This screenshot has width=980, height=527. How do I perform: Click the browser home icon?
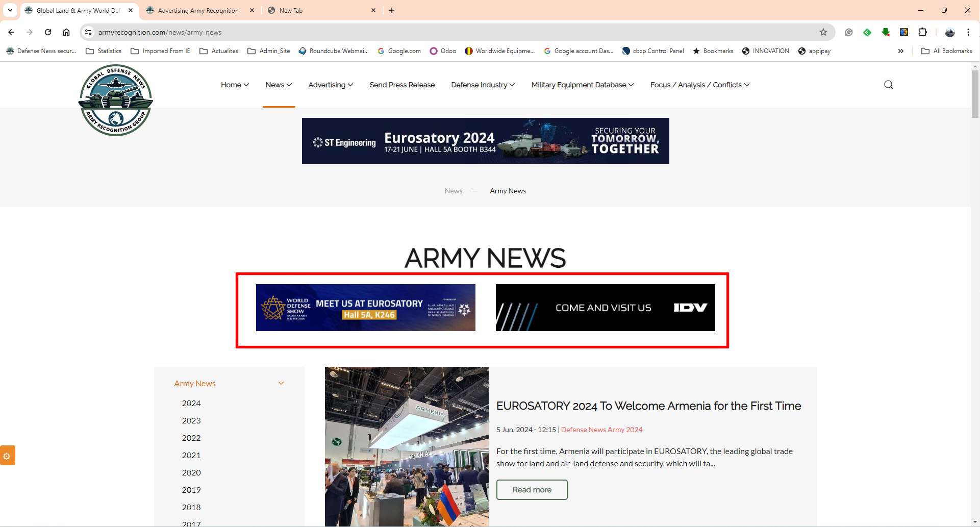[x=66, y=32]
